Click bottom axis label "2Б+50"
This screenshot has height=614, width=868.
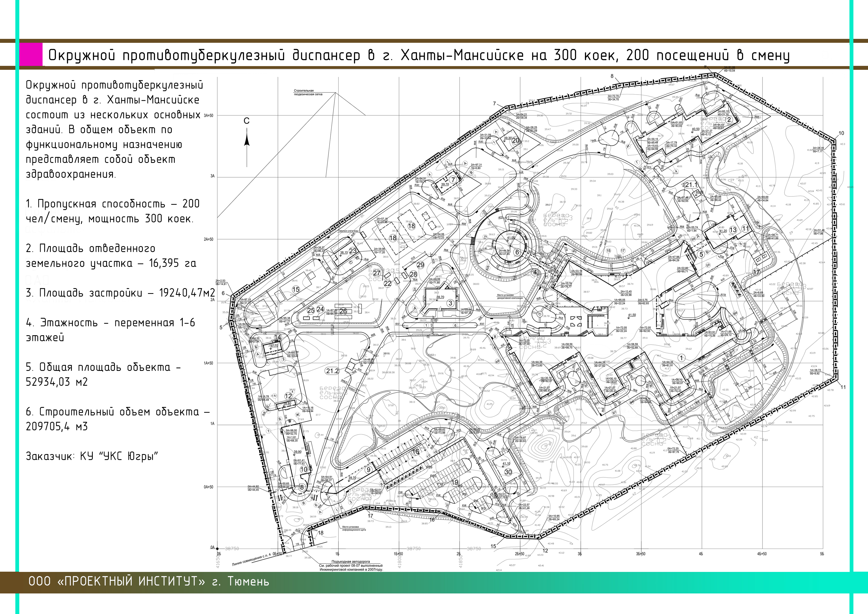519,554
